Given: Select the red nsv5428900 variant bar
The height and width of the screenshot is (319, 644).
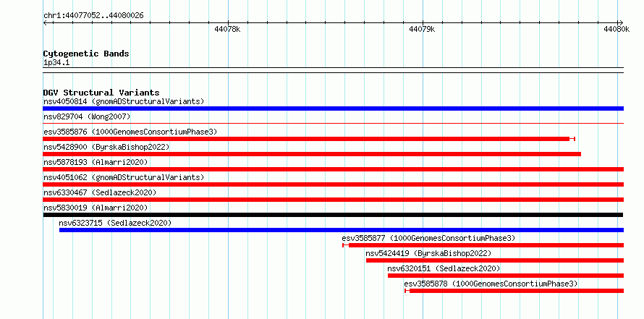Looking at the screenshot, I should tap(312, 154).
